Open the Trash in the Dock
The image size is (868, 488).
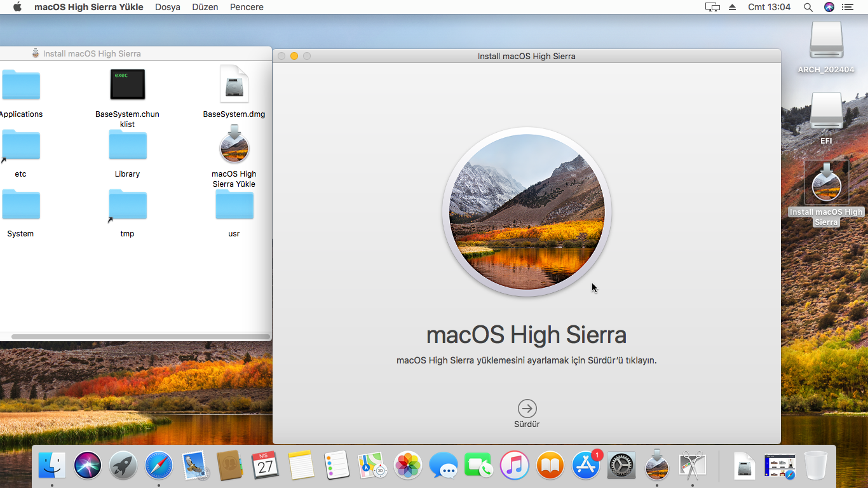pyautogui.click(x=816, y=466)
